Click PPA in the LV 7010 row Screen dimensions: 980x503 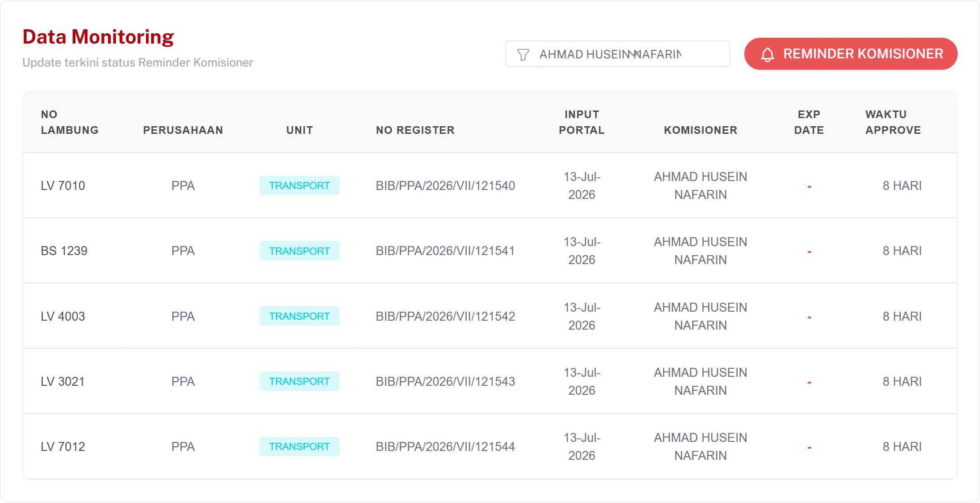[183, 185]
